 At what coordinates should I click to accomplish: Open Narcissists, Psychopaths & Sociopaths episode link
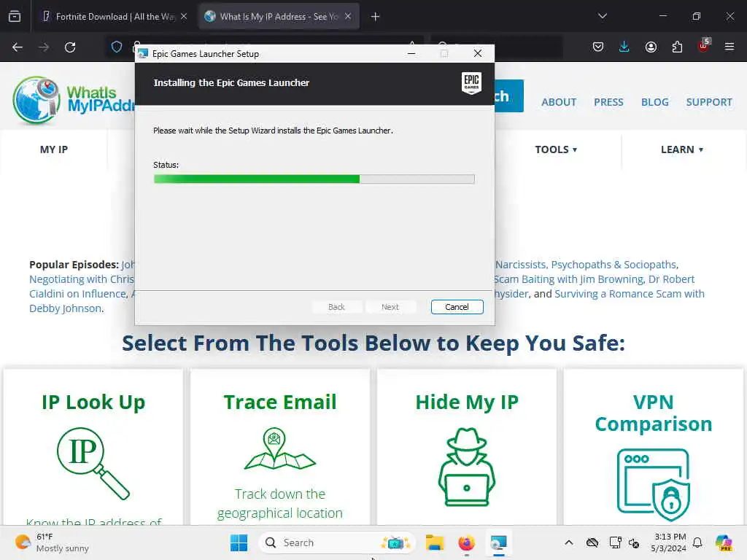(x=587, y=265)
